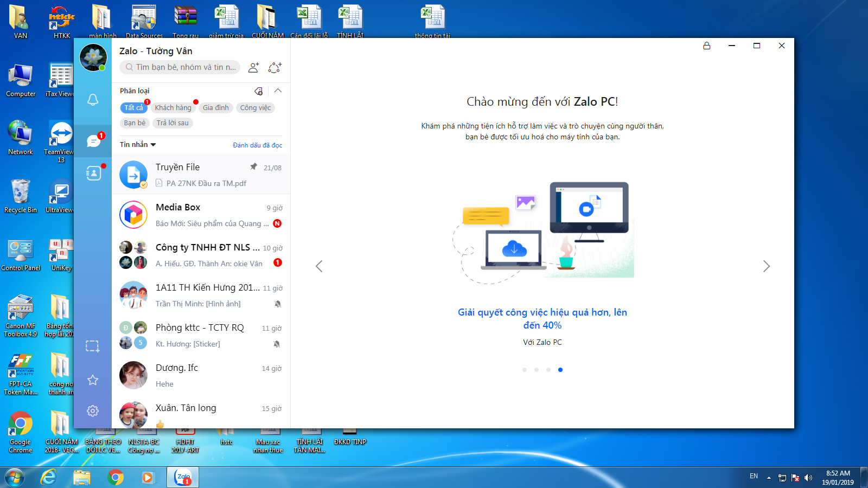868x488 pixels.
Task: Open the Truyền File conversation
Action: 201,175
